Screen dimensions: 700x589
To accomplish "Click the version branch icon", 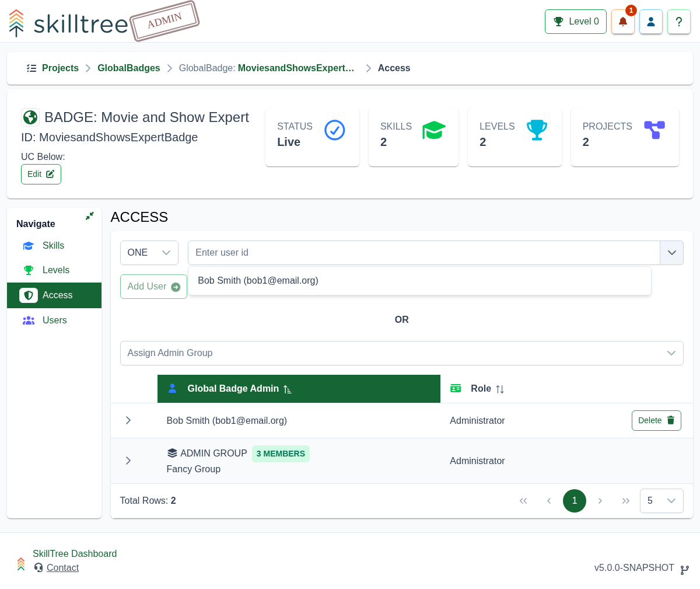I will point(685,570).
